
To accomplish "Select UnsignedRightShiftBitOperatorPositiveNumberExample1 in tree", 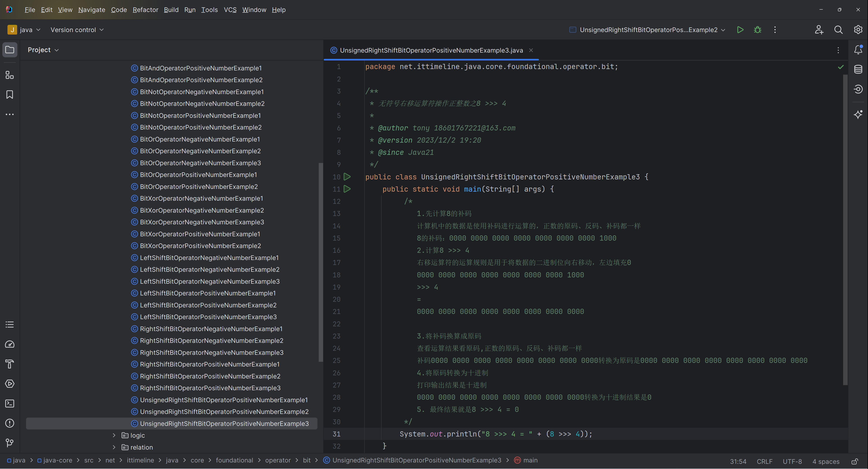I will click(224, 400).
